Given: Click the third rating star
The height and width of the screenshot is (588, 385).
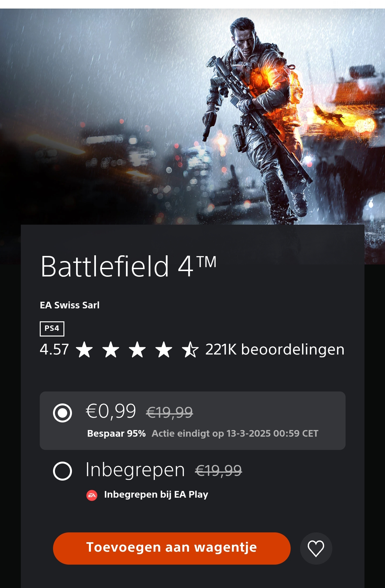Looking at the screenshot, I should click(x=138, y=350).
